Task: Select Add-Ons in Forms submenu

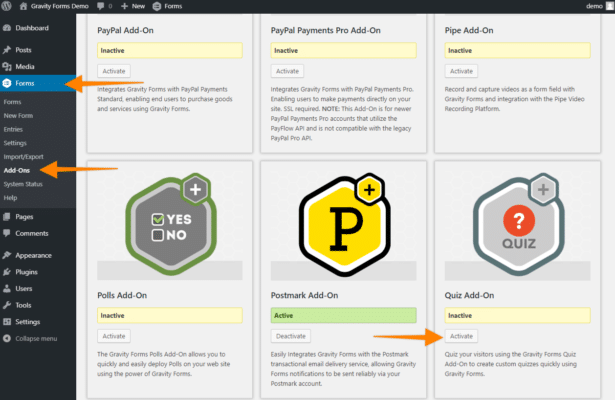Action: click(x=17, y=170)
